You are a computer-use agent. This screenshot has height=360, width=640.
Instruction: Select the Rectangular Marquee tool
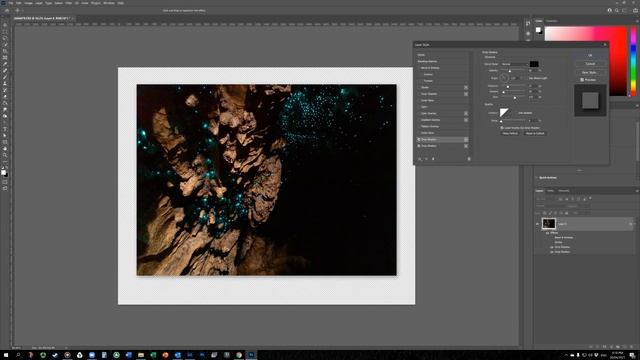point(5,31)
